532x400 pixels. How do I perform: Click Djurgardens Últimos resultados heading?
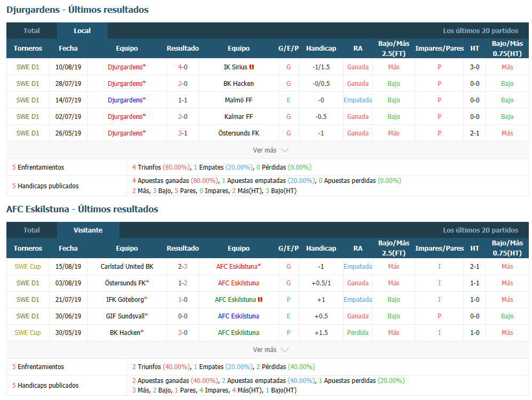(77, 10)
